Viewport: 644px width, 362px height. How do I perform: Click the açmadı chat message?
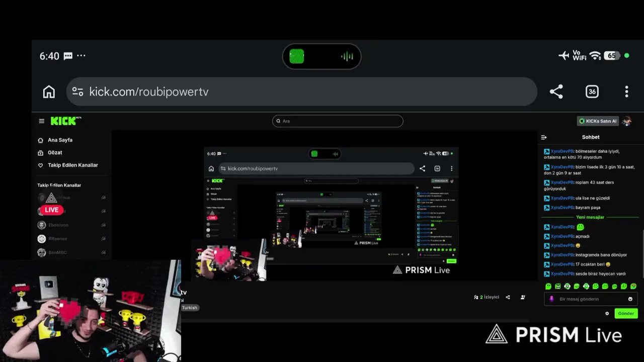(x=582, y=236)
